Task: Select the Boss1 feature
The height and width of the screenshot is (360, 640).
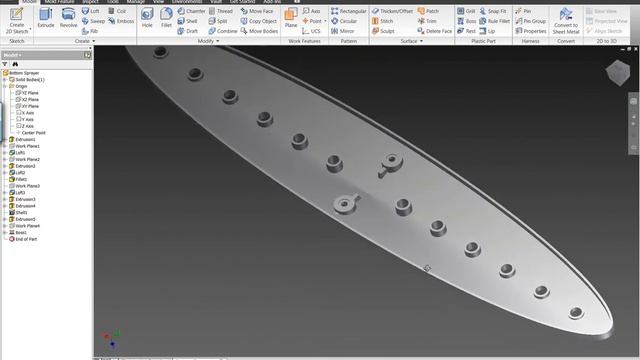Action: point(18,233)
